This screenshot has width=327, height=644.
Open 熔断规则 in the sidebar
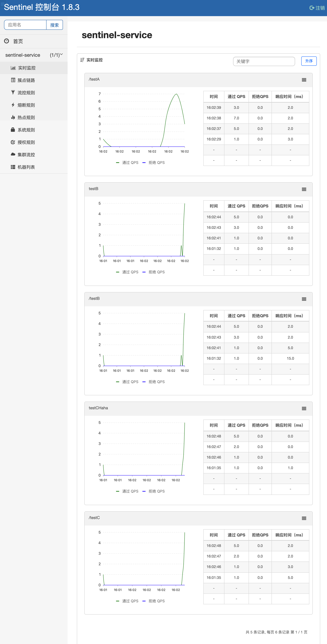point(26,105)
